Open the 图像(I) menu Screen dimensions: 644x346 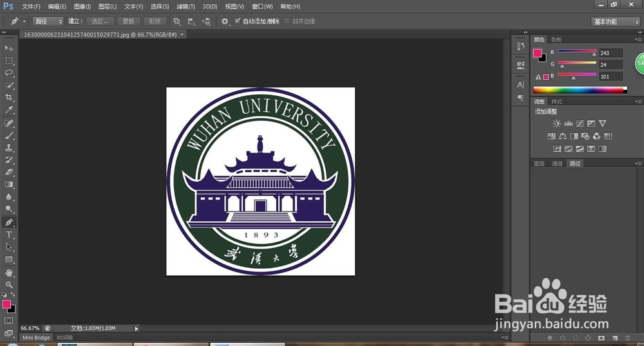click(82, 6)
